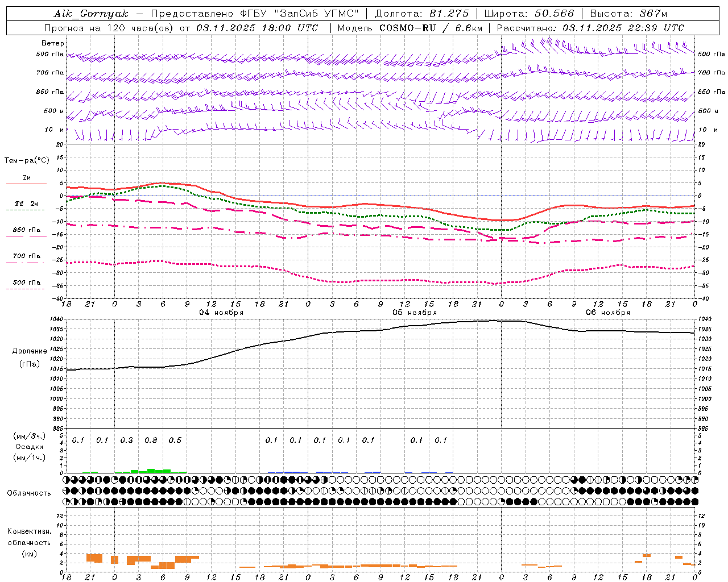Click the computed time 03.11.2025 22:39 UTC

pyautogui.click(x=623, y=28)
